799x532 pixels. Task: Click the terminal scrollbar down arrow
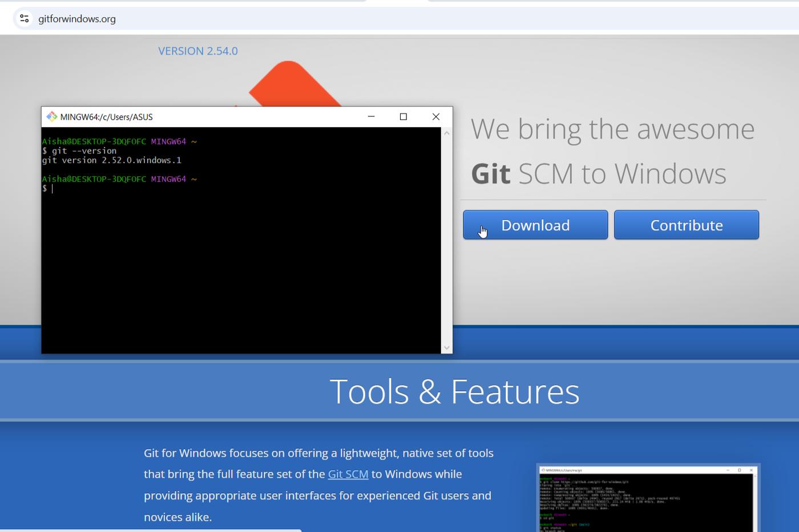point(447,347)
